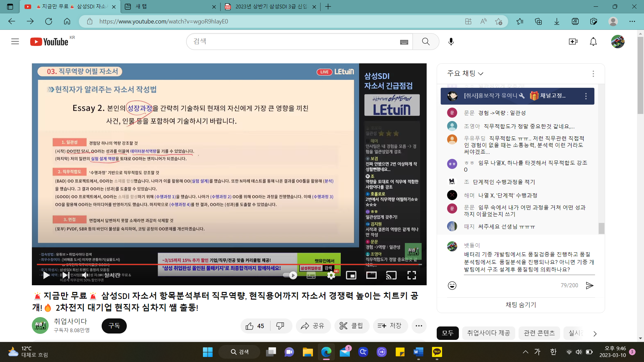The height and width of the screenshot is (362, 644).
Task: Open browser Downloads
Action: point(557,21)
